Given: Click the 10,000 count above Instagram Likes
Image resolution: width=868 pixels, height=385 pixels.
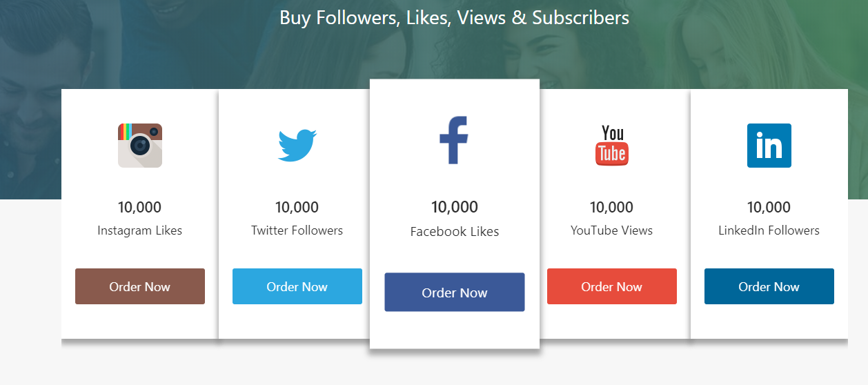Looking at the screenshot, I should click(x=140, y=207).
